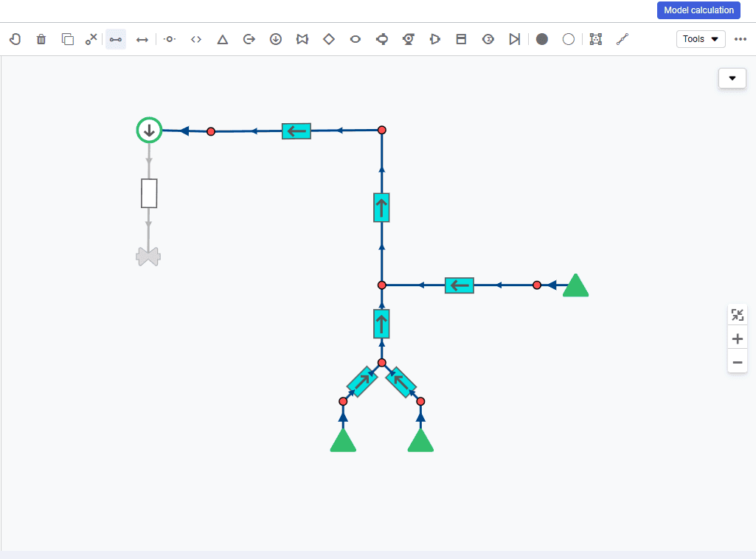756x559 pixels.
Task: Select the grey white rectangle element
Action: (x=149, y=193)
